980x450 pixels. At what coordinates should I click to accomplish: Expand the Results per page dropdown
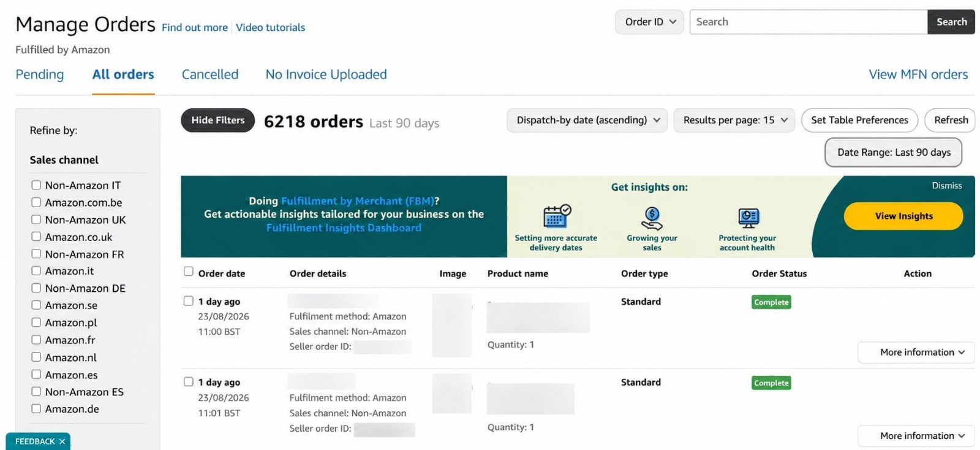734,120
